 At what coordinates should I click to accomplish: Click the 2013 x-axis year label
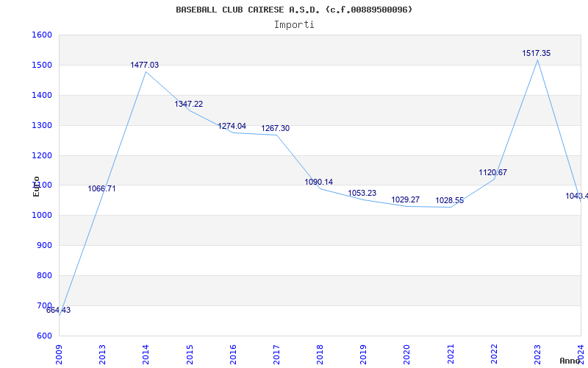point(102,354)
